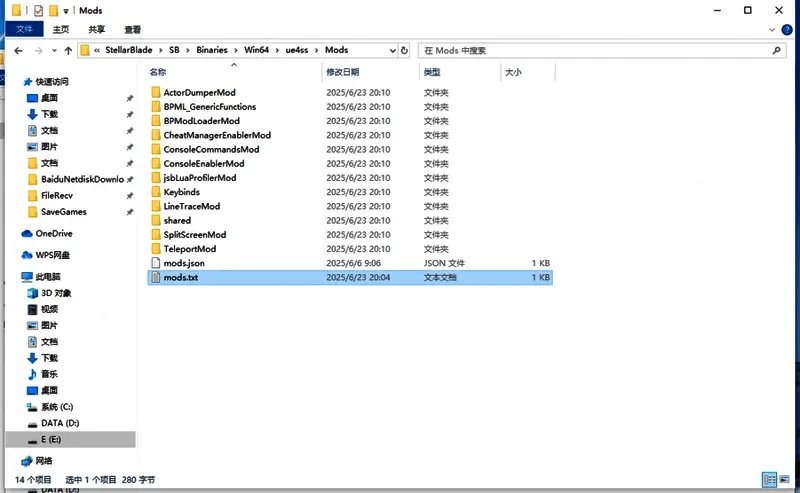Switch to large icons view
800x493 pixels.
[x=783, y=480]
